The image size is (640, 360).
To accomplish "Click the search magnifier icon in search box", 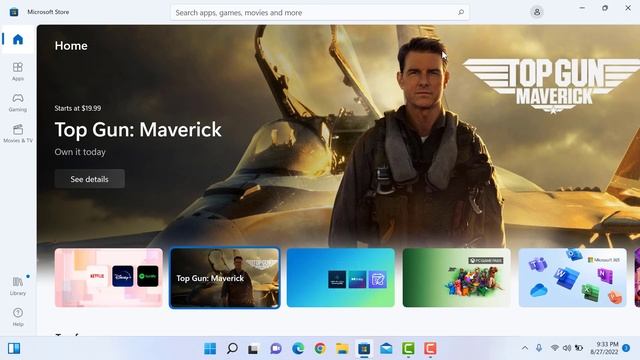I will 461,12.
